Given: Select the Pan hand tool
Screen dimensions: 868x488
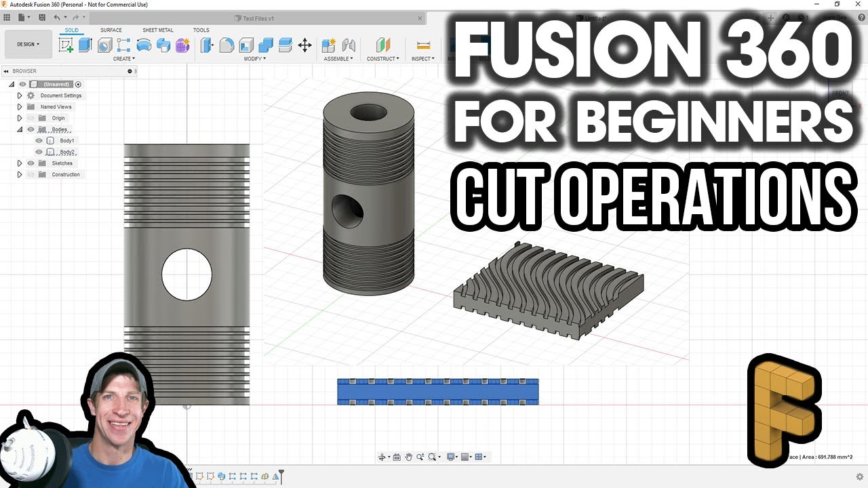Looking at the screenshot, I should [x=409, y=457].
